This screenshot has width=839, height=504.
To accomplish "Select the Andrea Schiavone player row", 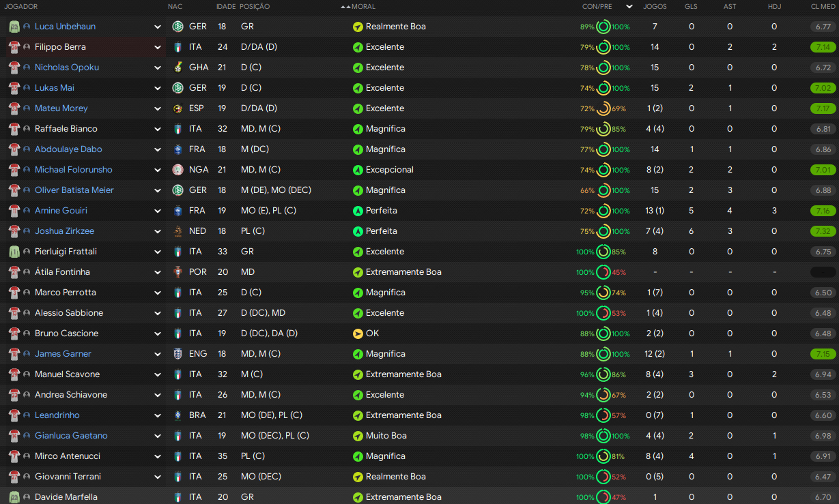I will (419, 395).
